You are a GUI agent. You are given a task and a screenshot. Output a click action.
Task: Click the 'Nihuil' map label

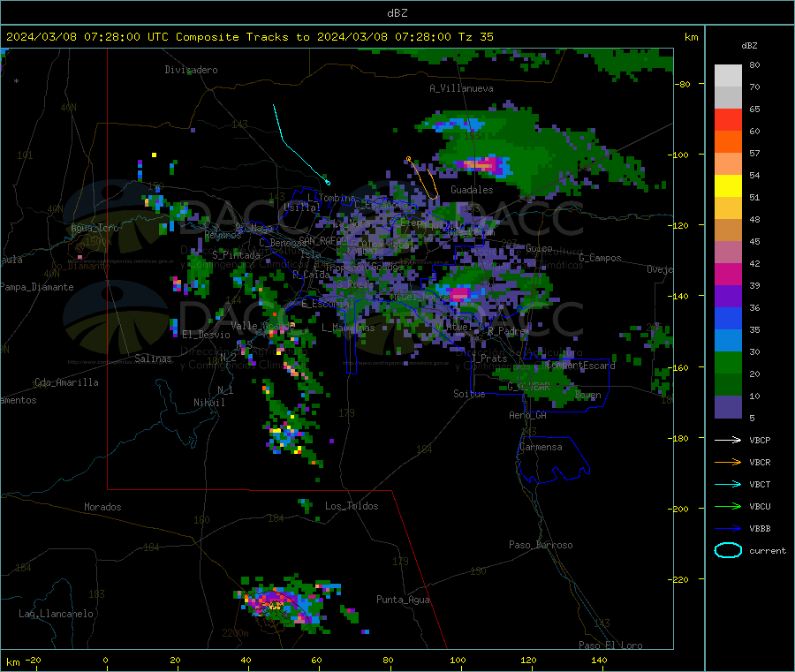[208, 403]
